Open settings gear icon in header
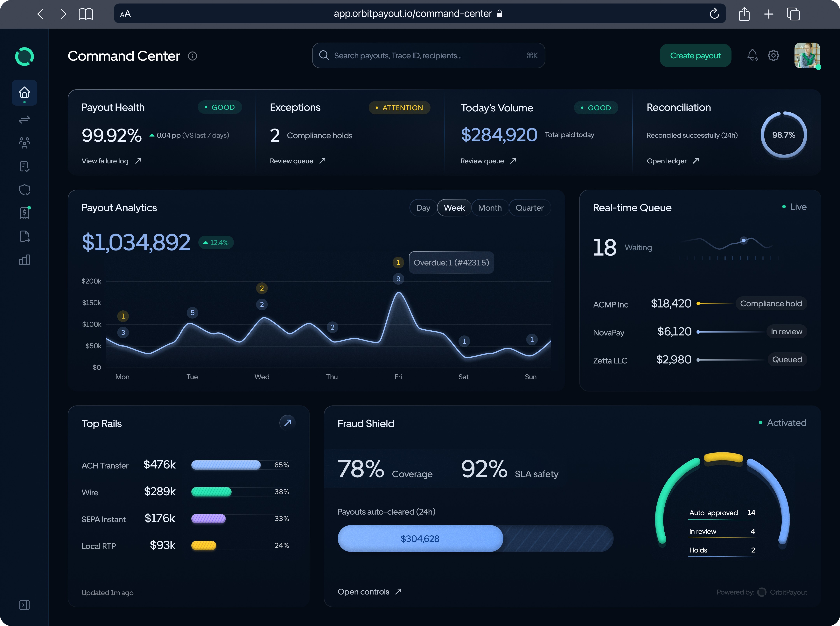 coord(773,56)
